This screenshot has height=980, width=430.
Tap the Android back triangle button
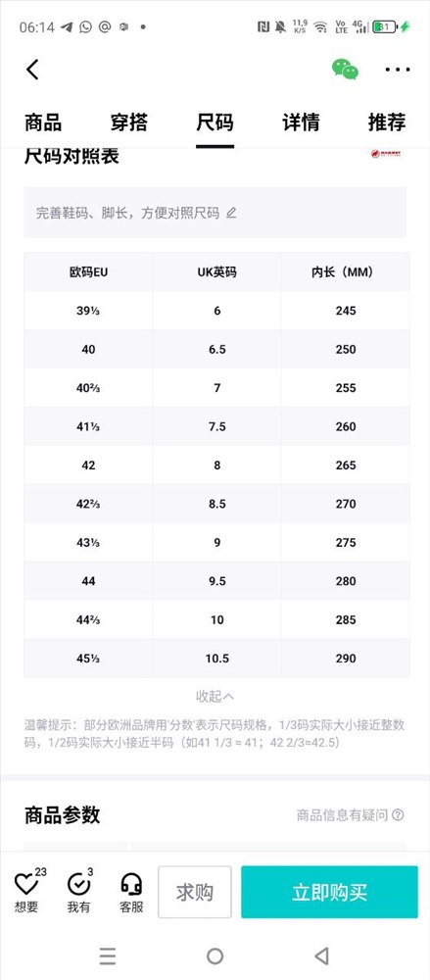tap(322, 955)
